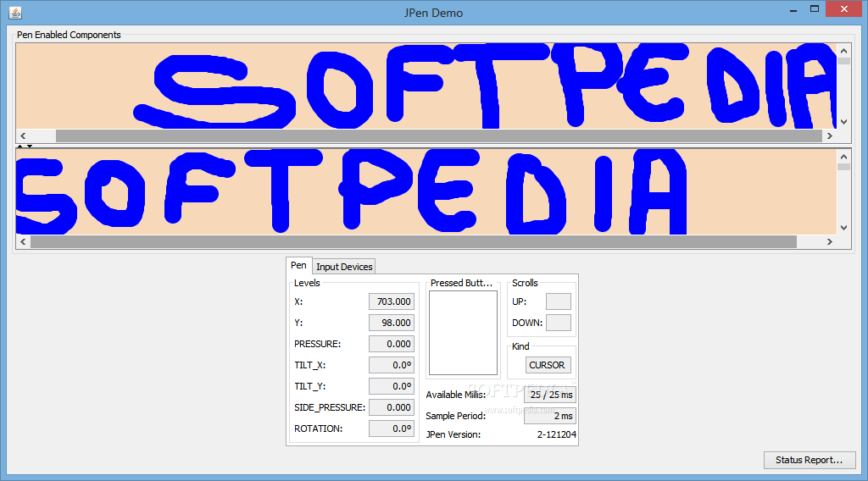Minimize the JPen Demo window
The height and width of the screenshot is (481, 868).
click(793, 9)
